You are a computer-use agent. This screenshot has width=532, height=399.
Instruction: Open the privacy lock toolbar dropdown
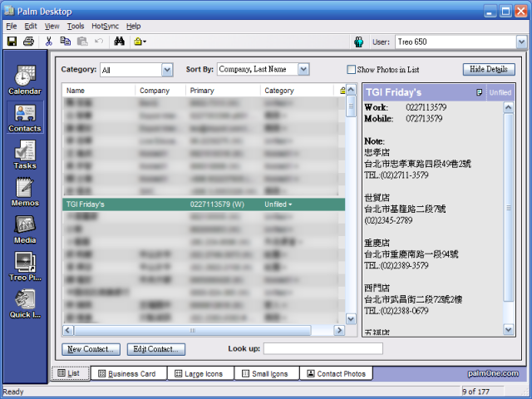[x=140, y=42]
